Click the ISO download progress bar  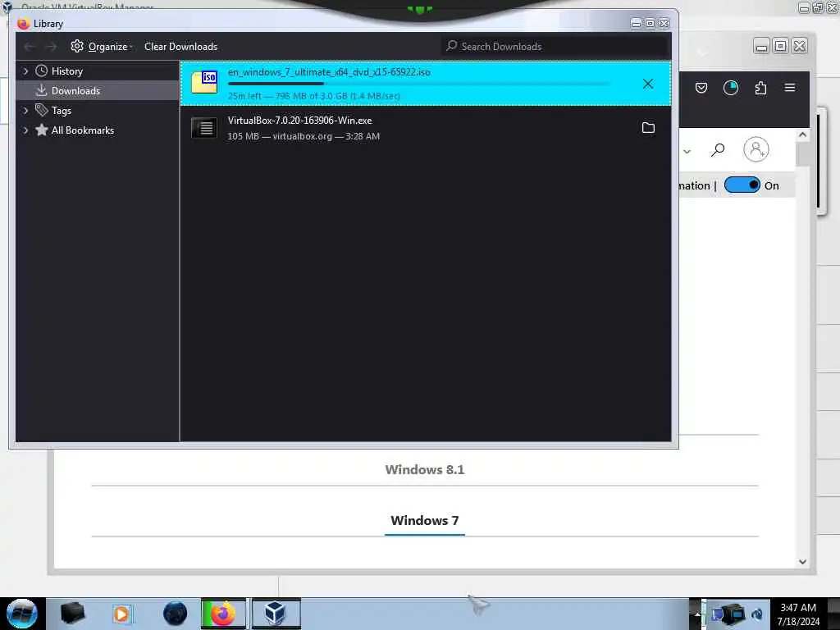418,84
